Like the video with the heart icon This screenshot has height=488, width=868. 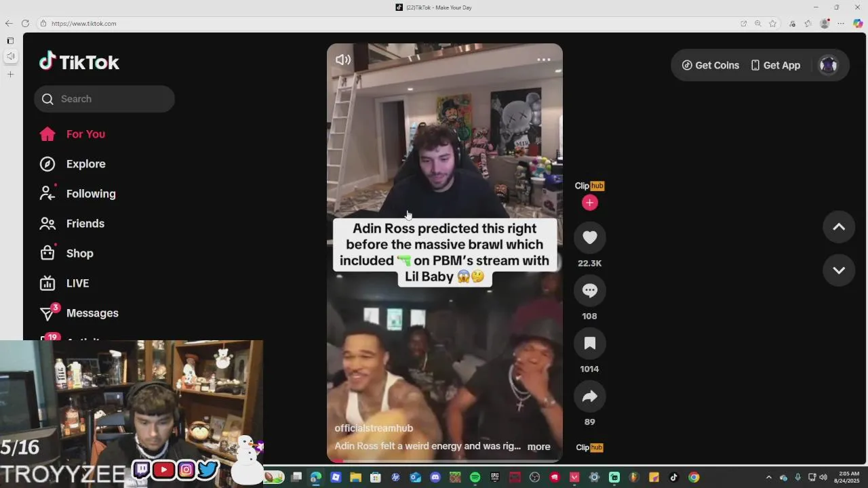[590, 237]
